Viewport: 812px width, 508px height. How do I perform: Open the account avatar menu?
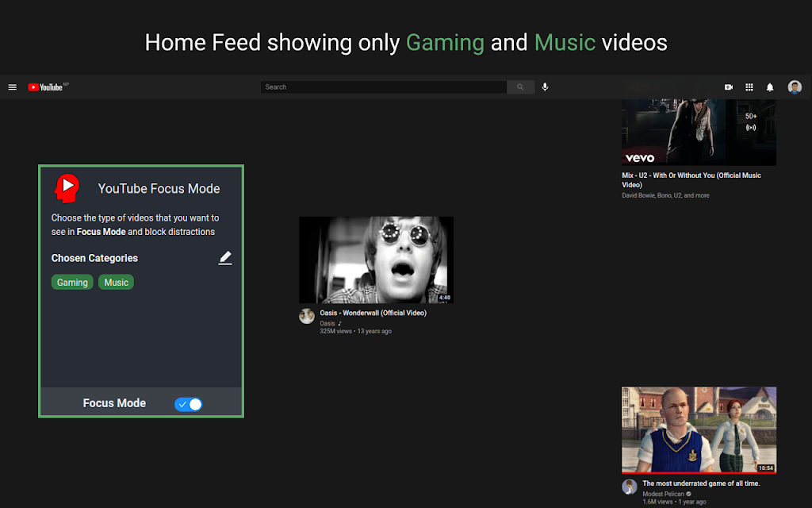[795, 87]
